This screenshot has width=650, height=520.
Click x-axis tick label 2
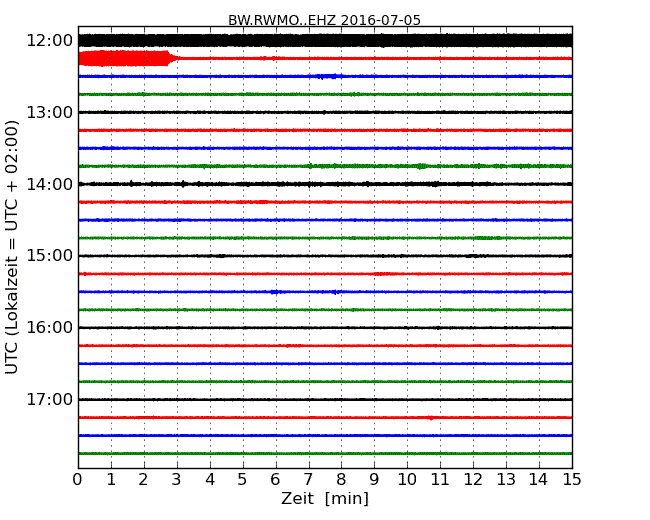[x=144, y=479]
